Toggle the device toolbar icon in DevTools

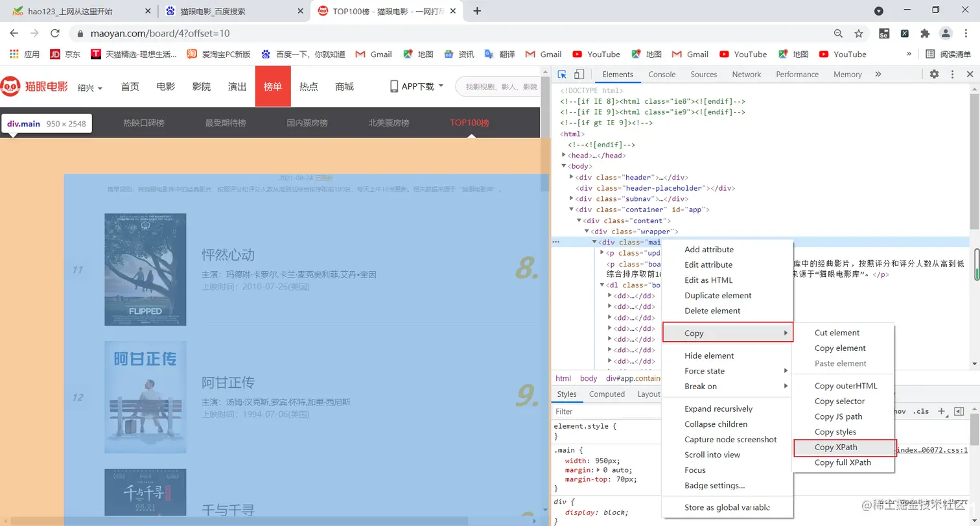[x=579, y=75]
